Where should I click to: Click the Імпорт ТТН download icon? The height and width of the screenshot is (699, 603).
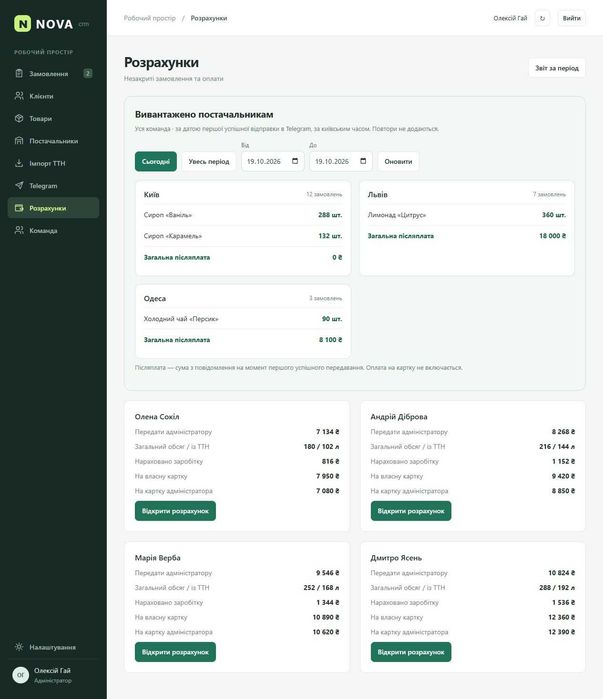click(19, 163)
